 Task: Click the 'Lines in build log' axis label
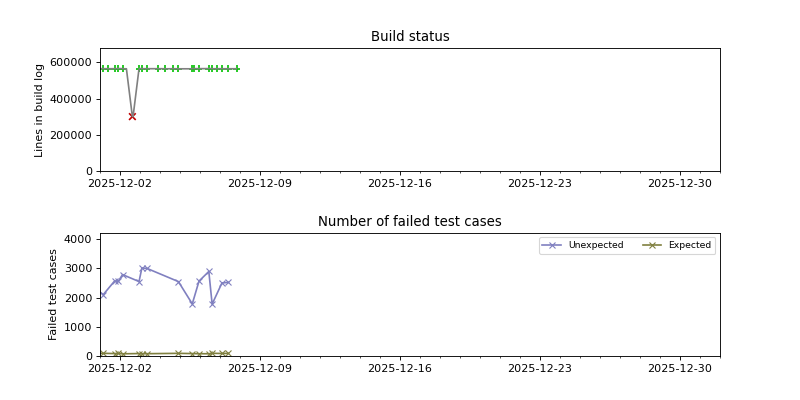point(40,110)
